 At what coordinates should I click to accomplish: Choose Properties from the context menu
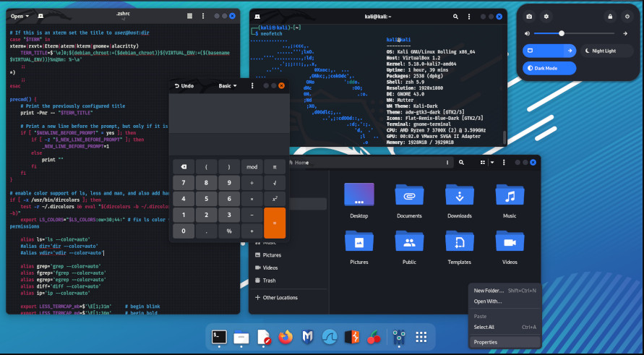point(485,342)
